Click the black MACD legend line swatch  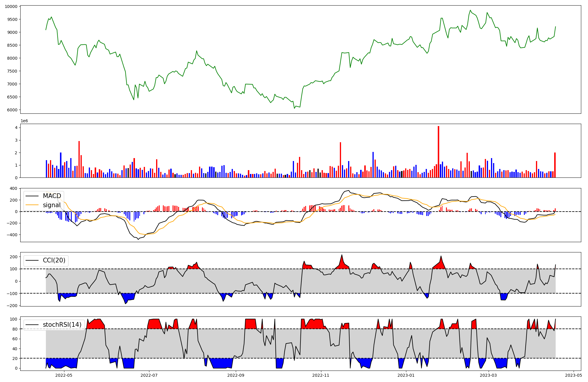(33, 196)
